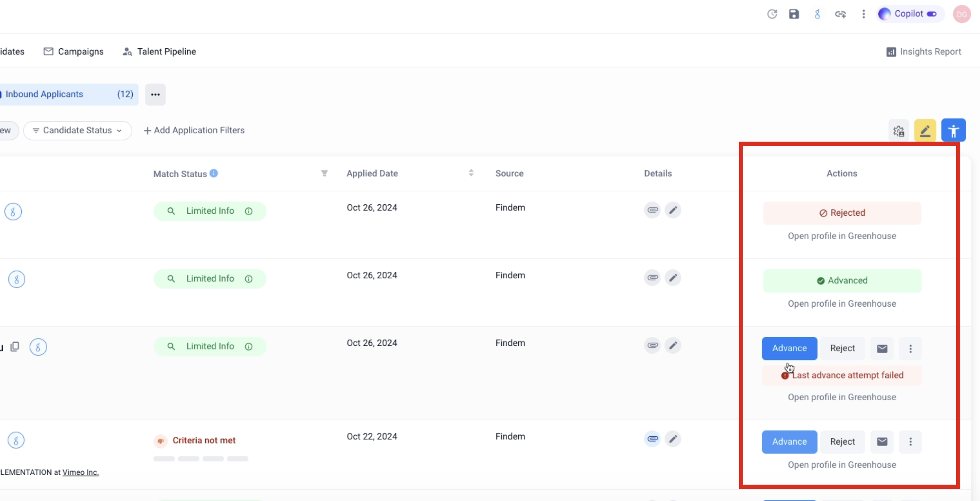Click the yellow edit pencil button
The image size is (980, 501).
pyautogui.click(x=925, y=131)
